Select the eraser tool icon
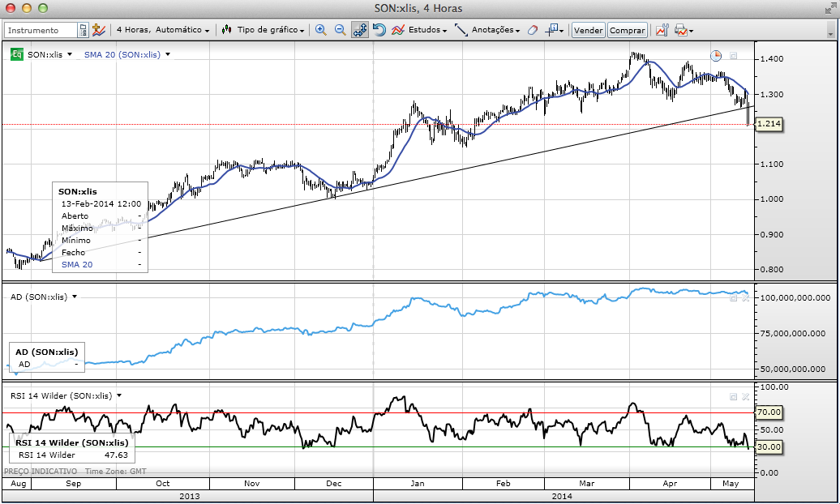840x504 pixels. (x=533, y=30)
